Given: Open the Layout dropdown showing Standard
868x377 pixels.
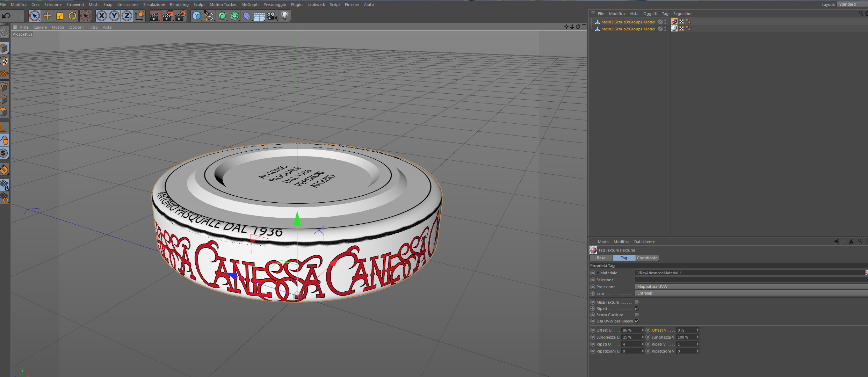Looking at the screenshot, I should (x=852, y=4).
